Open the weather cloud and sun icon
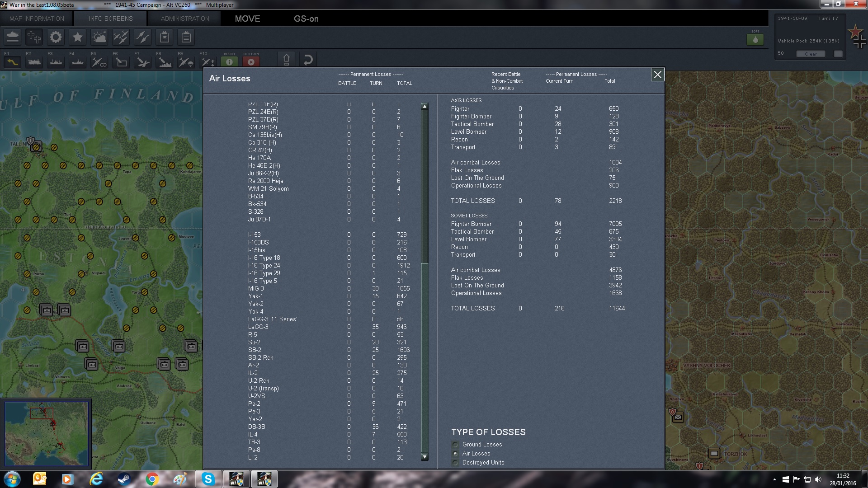868x488 pixels. click(99, 37)
